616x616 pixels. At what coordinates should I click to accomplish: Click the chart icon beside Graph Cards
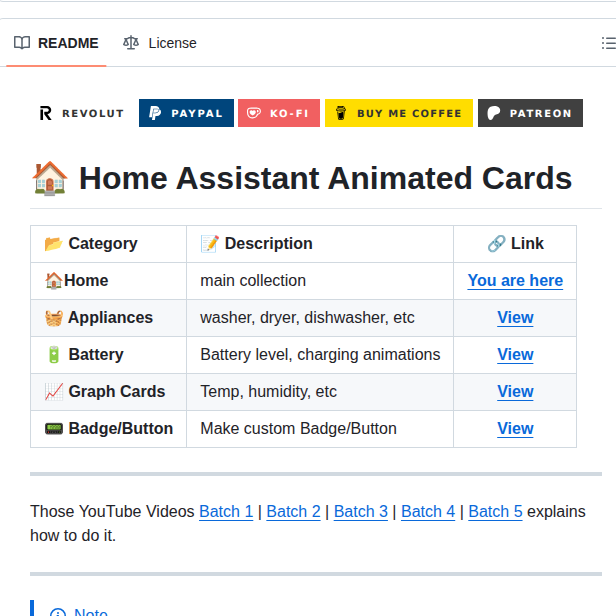pyautogui.click(x=54, y=392)
